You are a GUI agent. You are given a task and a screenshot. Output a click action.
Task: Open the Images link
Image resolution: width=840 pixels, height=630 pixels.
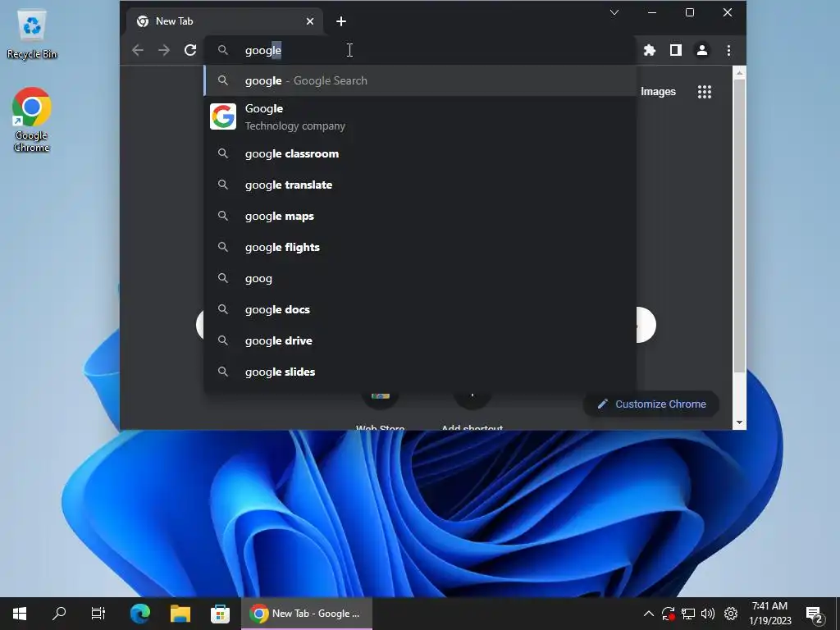pyautogui.click(x=658, y=92)
